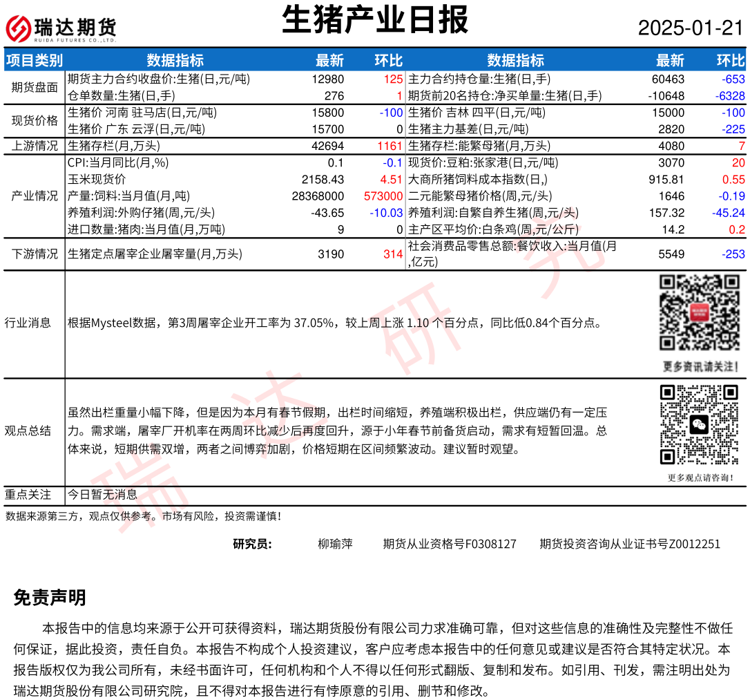Click the 更多观点请咨询 caption
This screenshot has width=750, height=700.
pos(700,477)
